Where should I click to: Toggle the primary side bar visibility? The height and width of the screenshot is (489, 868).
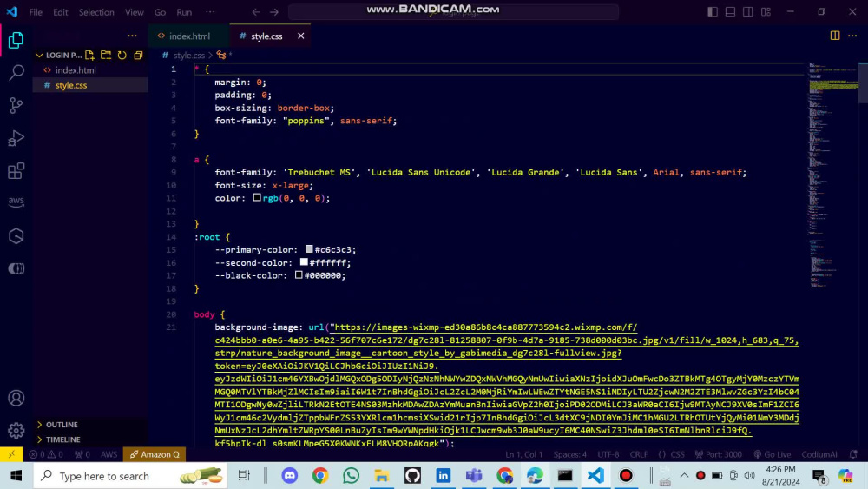click(713, 11)
